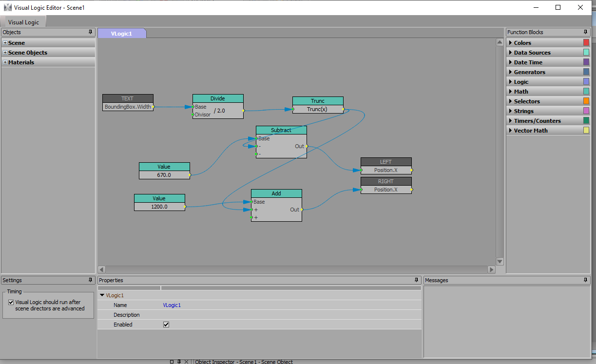Select the Subtract block header

pos(281,130)
